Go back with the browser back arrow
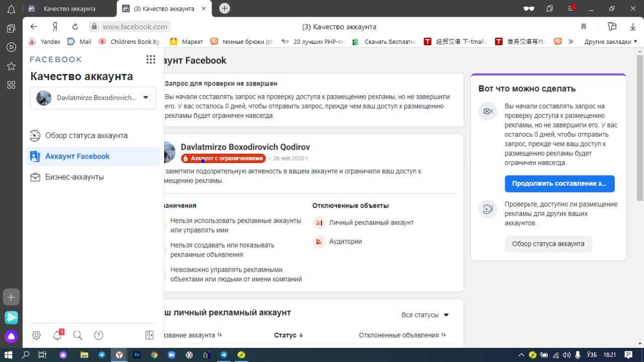Image resolution: width=644 pixels, height=362 pixels. pos(34,27)
